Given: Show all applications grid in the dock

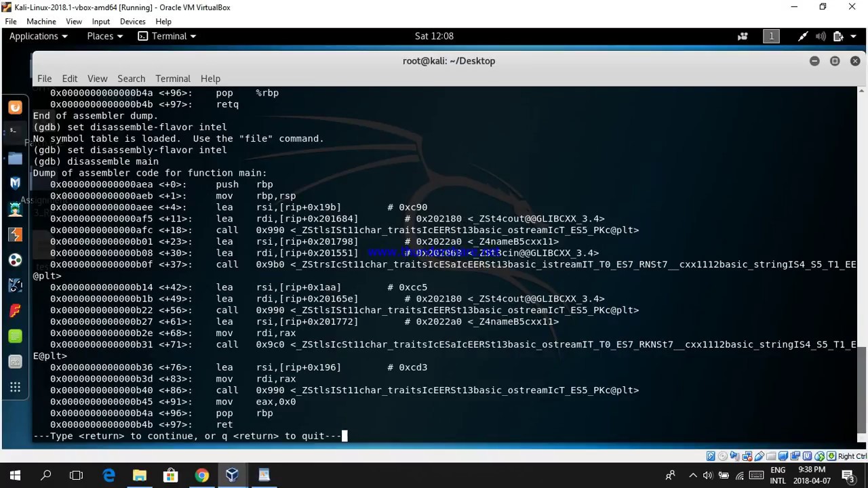Looking at the screenshot, I should click(x=15, y=387).
